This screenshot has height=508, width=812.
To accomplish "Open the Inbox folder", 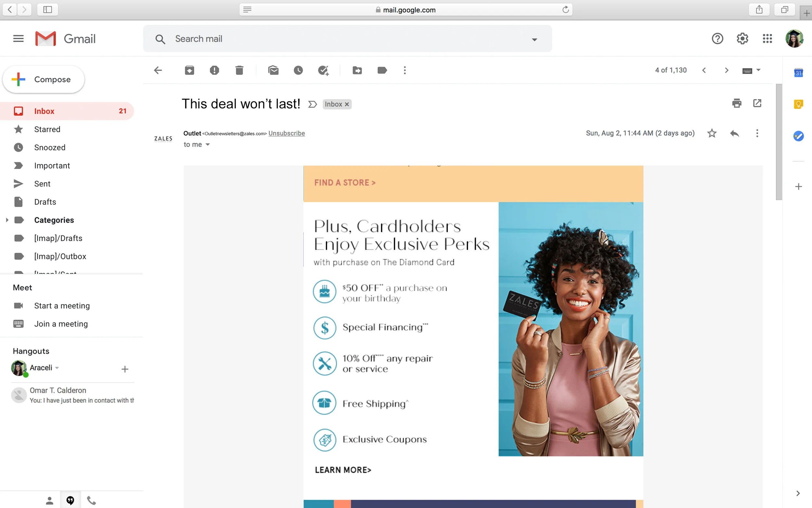I will [67, 111].
